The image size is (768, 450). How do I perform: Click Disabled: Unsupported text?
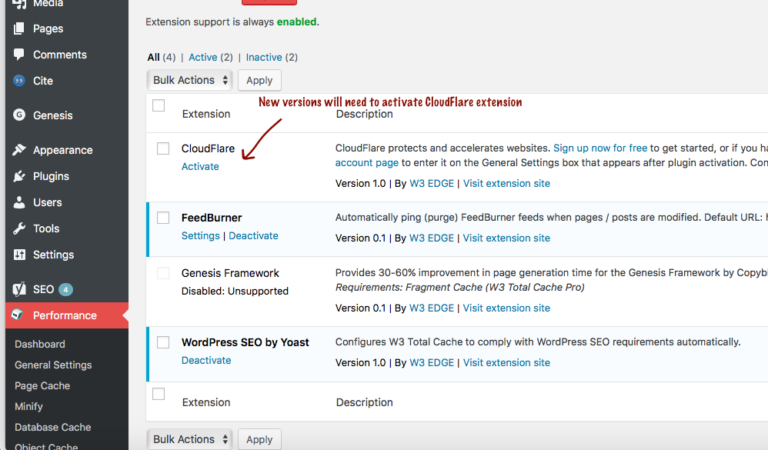[235, 291]
